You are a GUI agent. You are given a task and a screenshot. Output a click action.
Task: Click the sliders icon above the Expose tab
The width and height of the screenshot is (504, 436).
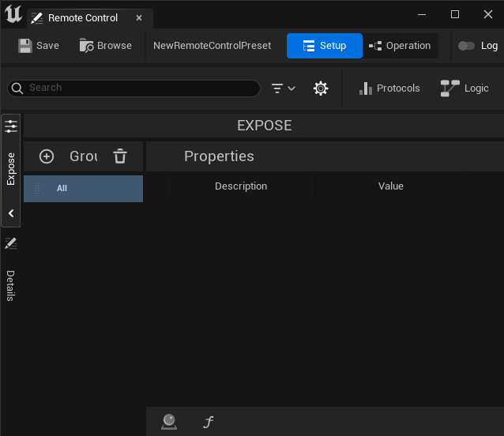pyautogui.click(x=11, y=126)
